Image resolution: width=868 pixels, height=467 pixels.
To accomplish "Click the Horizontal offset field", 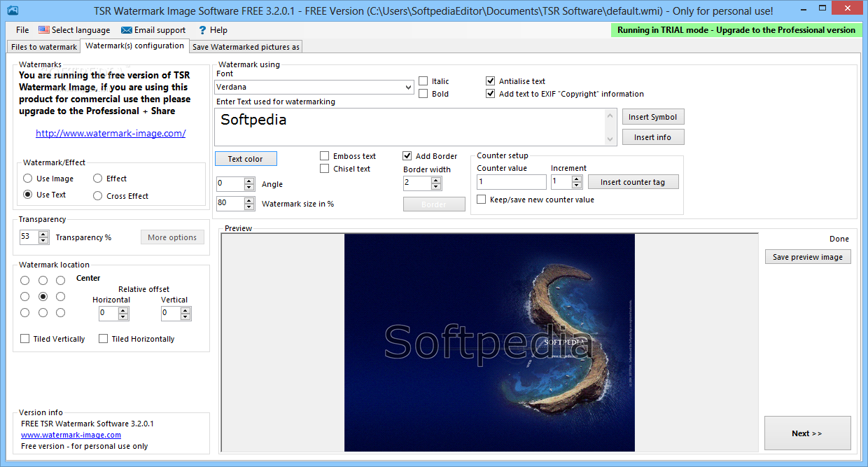I will (x=108, y=314).
